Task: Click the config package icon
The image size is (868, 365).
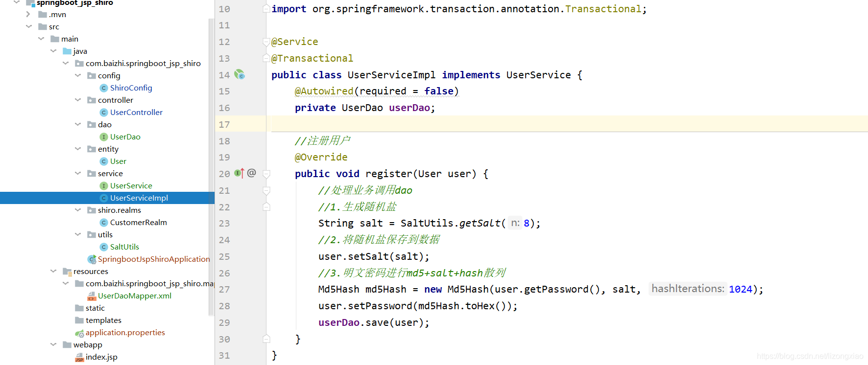Action: pyautogui.click(x=92, y=76)
